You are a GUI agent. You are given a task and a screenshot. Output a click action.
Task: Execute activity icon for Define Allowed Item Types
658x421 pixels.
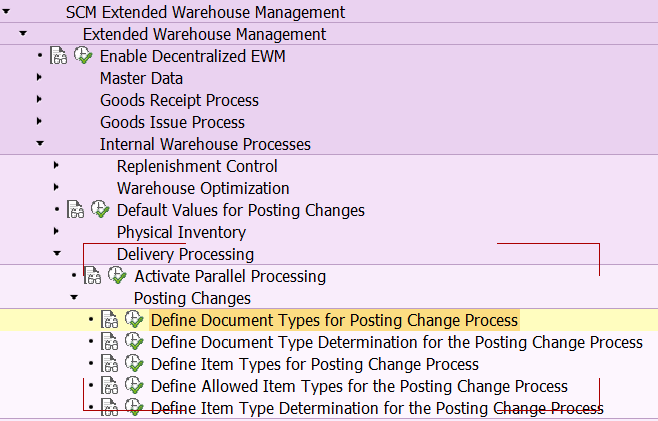134,385
